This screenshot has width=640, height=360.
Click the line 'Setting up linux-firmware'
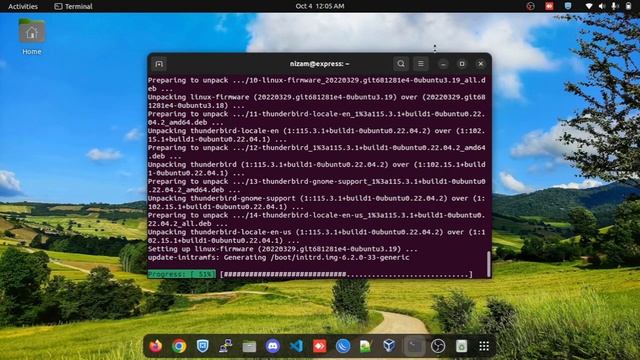[282, 249]
